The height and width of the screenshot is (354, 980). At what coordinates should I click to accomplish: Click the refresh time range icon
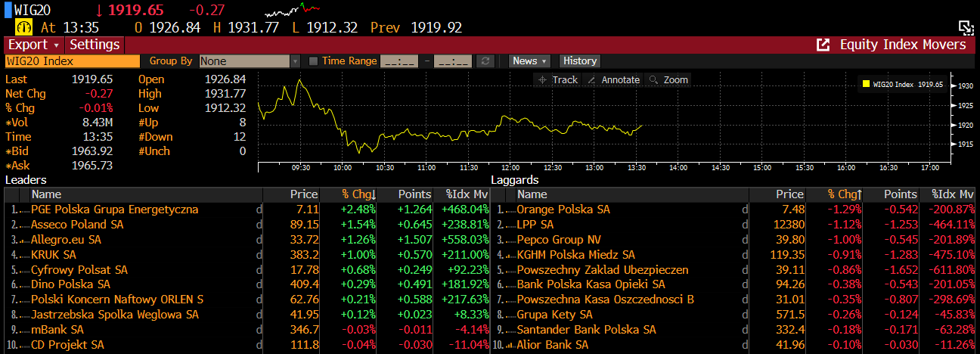(x=487, y=61)
